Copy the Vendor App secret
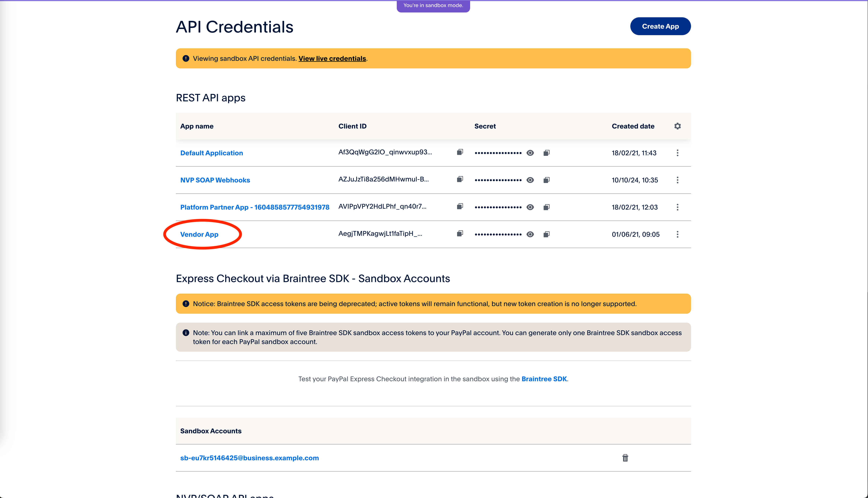868x498 pixels. coord(546,234)
